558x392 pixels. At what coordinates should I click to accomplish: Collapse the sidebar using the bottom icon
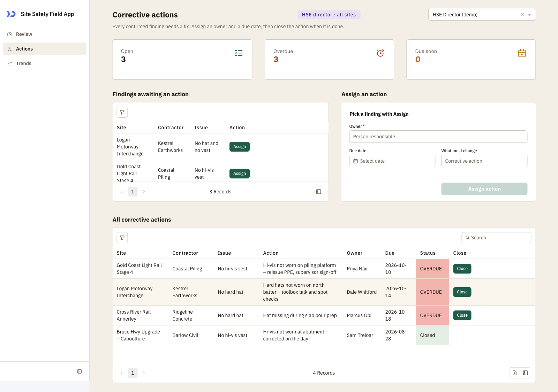(80, 371)
